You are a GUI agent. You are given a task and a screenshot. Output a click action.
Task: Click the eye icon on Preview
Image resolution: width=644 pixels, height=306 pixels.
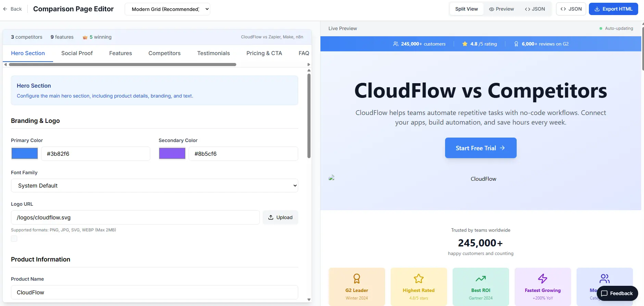pos(491,9)
